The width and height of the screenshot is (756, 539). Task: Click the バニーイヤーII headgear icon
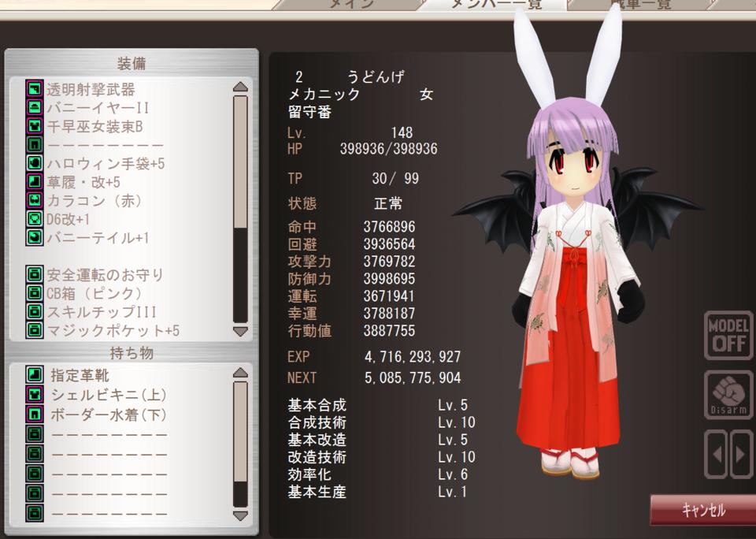[x=34, y=107]
